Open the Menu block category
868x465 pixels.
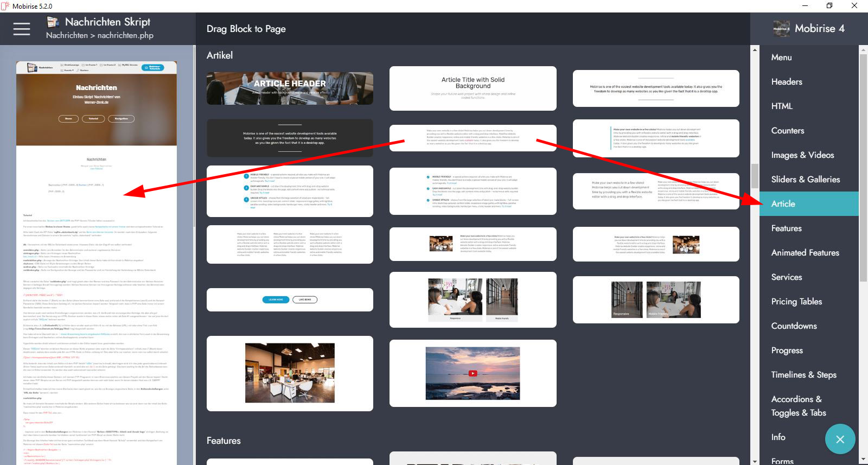[781, 57]
